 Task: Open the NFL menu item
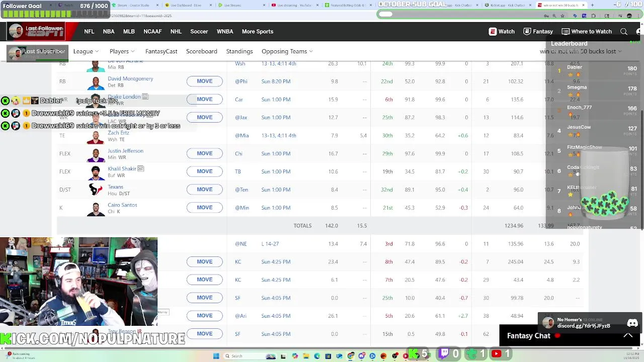coord(89,31)
